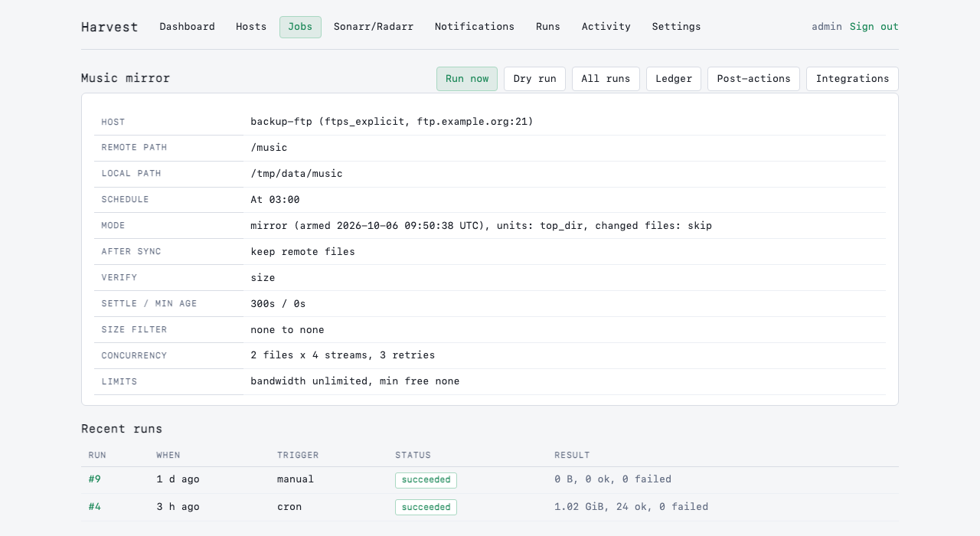Click the value keep remote files
Screen dimensions: 980x536
302,252
